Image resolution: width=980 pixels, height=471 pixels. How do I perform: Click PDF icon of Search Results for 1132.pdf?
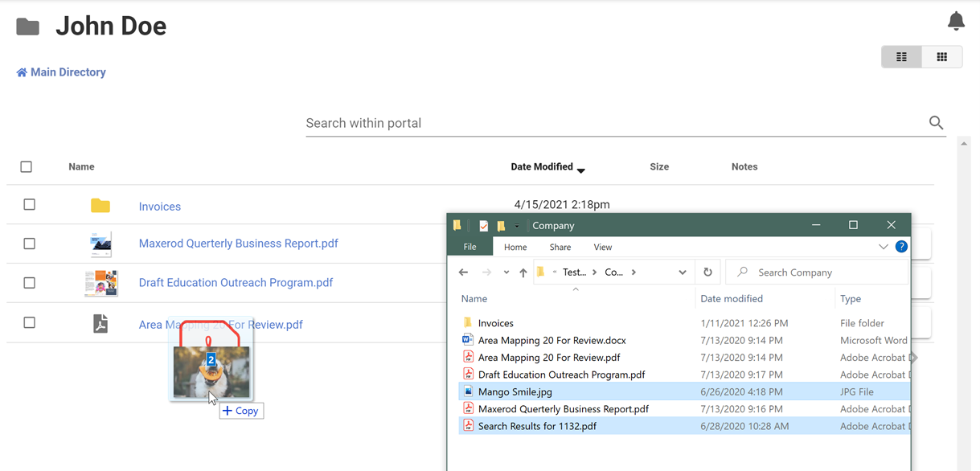click(x=468, y=426)
